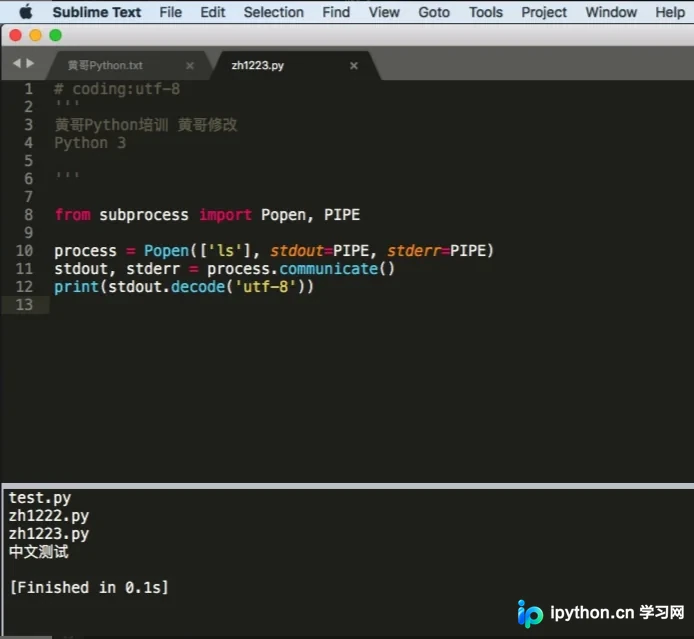This screenshot has height=639, width=694.
Task: Maximize window with green button
Action: [x=55, y=35]
